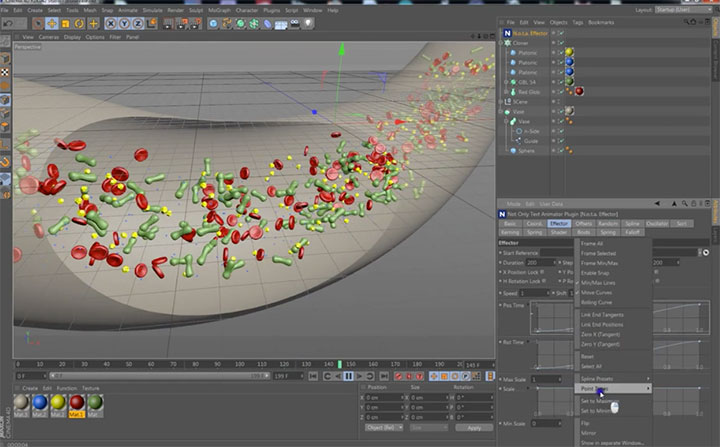Viewport: 720px width, 447px height.
Task: Click the Attribute Manager back arrow
Action: pos(657,204)
